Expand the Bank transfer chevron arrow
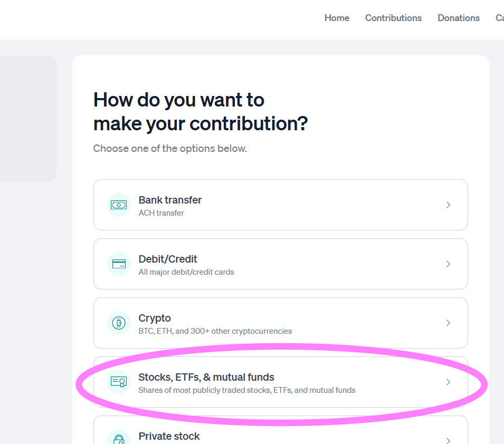 (x=448, y=205)
